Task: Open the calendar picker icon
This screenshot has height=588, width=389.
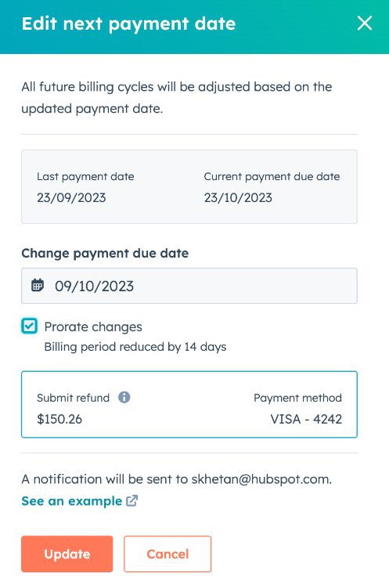Action: point(38,285)
